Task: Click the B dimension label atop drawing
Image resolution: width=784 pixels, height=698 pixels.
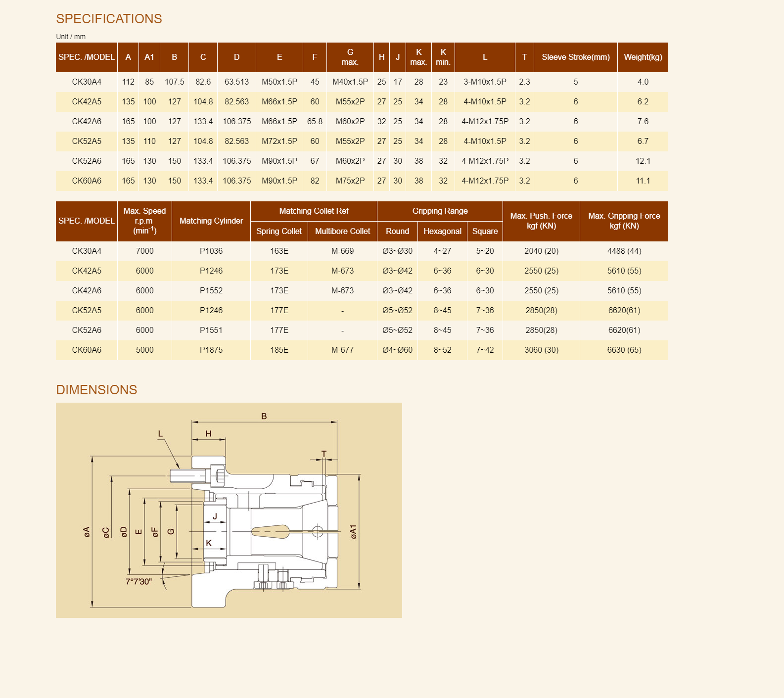Action: pos(264,417)
